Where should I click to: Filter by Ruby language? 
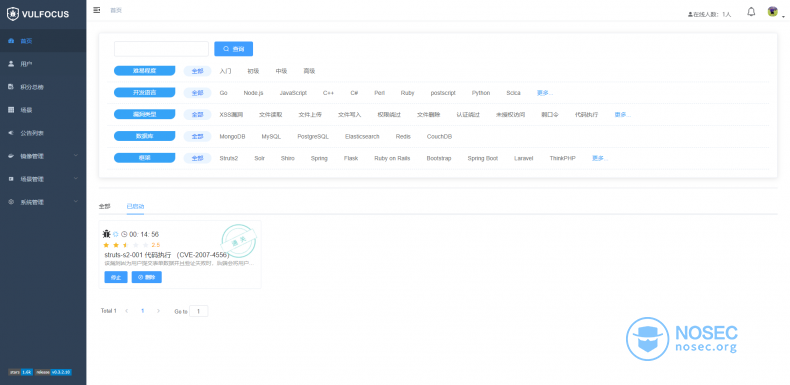click(x=408, y=93)
